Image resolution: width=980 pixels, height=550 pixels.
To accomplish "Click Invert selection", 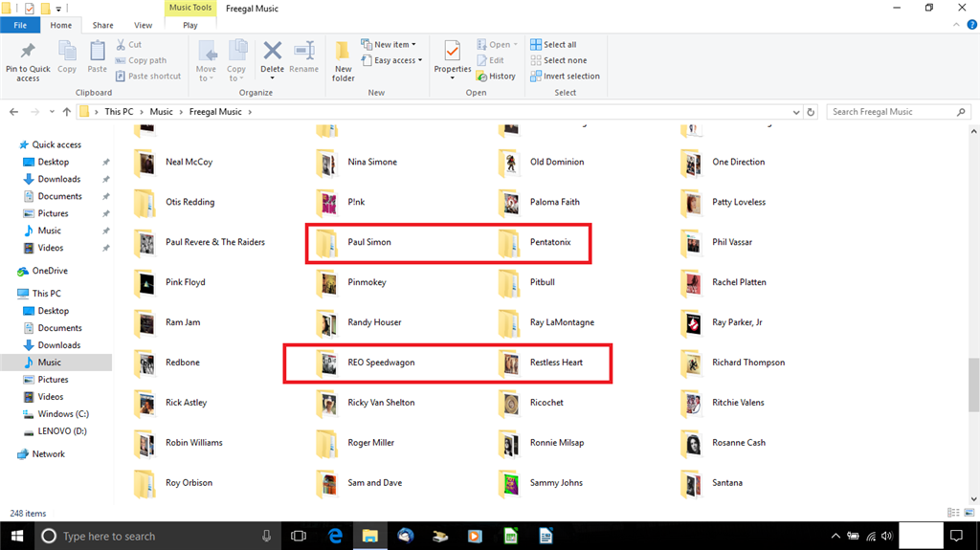I will coord(565,76).
